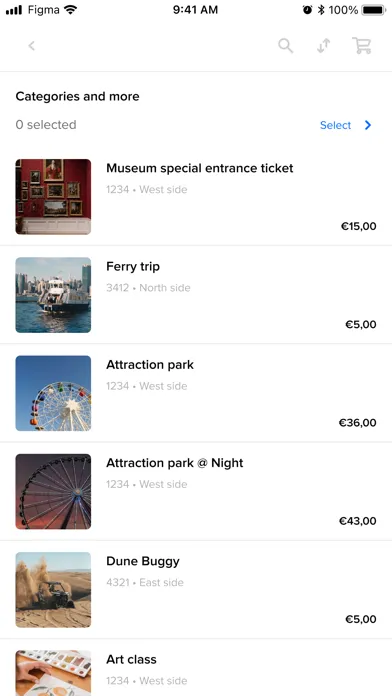
Task: Tap the Wi-Fi icon in status bar
Action: tap(70, 10)
